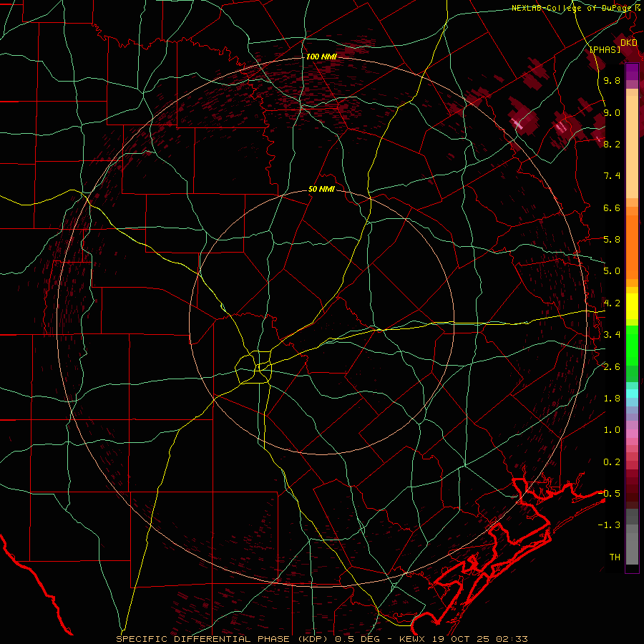The width and height of the screenshot is (644, 644).
Task: Click the 50 NMI range ring label
Action: [x=321, y=189]
